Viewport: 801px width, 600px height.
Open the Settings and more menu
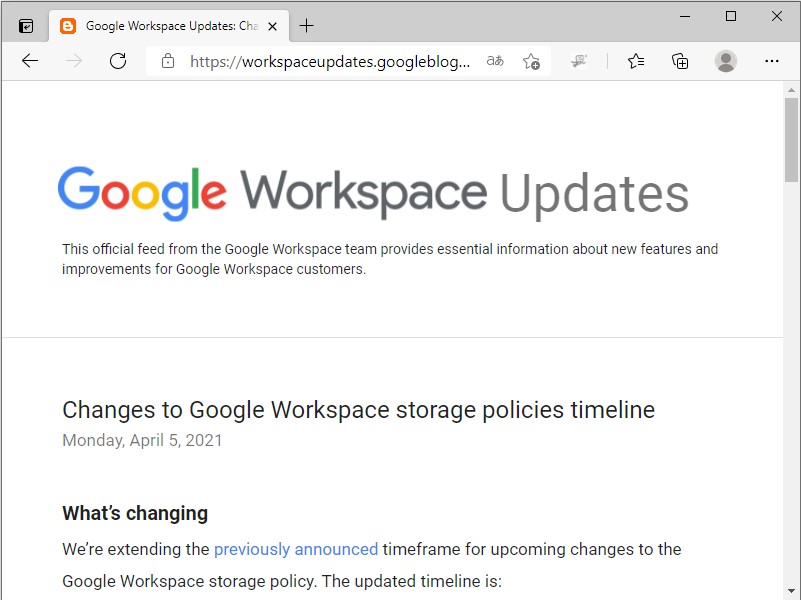pos(772,61)
